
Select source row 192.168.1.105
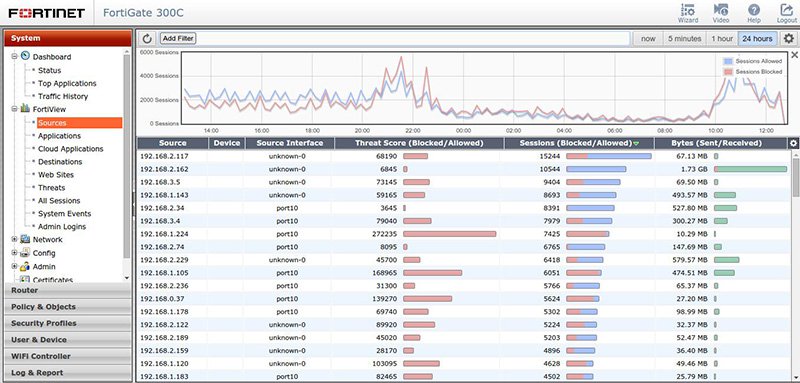click(463, 273)
